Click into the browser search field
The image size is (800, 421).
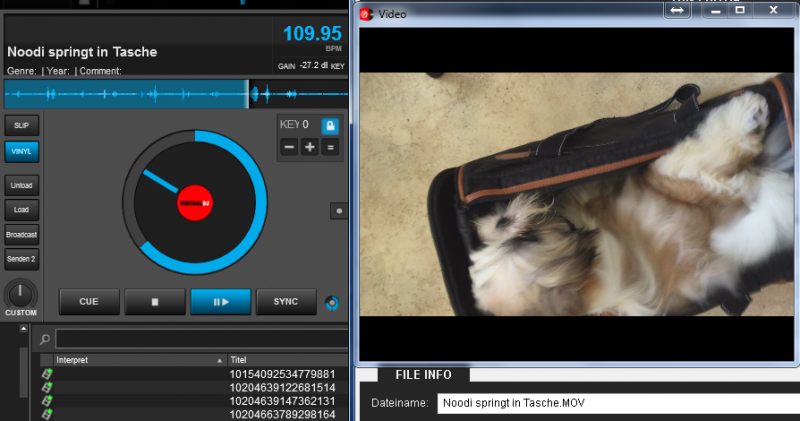pyautogui.click(x=202, y=339)
